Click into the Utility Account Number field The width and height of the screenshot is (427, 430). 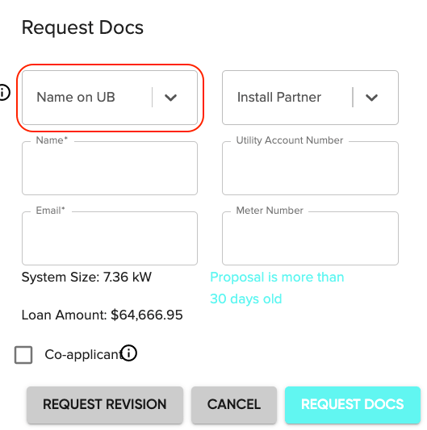pyautogui.click(x=310, y=168)
